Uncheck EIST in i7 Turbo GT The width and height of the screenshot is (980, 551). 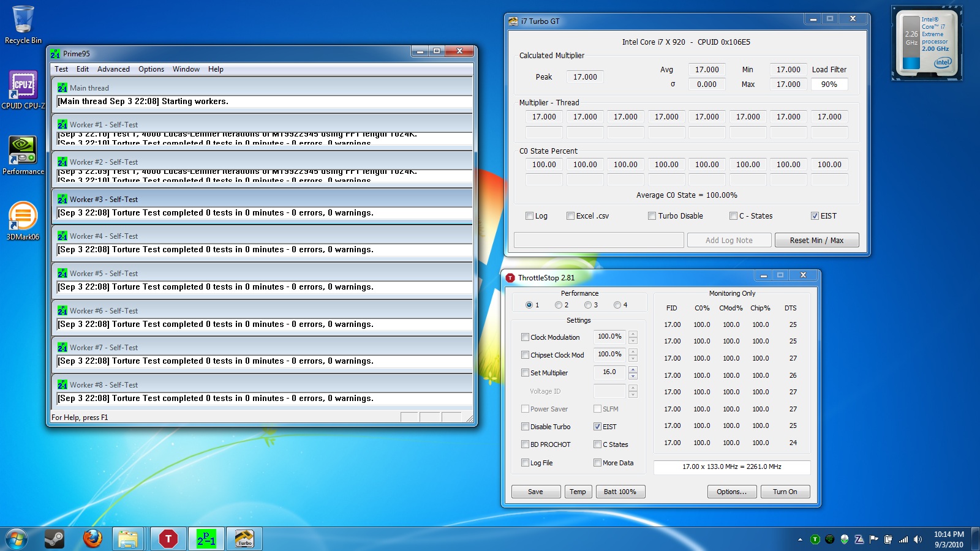pos(815,216)
